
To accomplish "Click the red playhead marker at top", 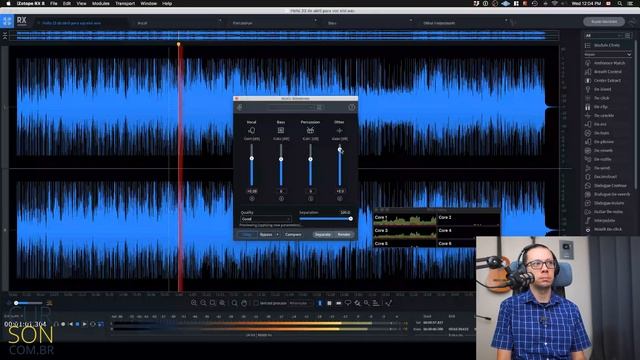I will click(x=178, y=44).
